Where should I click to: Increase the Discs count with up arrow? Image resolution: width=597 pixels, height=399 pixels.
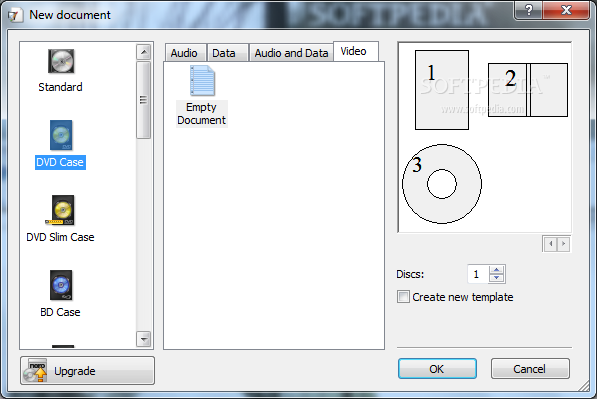point(496,270)
